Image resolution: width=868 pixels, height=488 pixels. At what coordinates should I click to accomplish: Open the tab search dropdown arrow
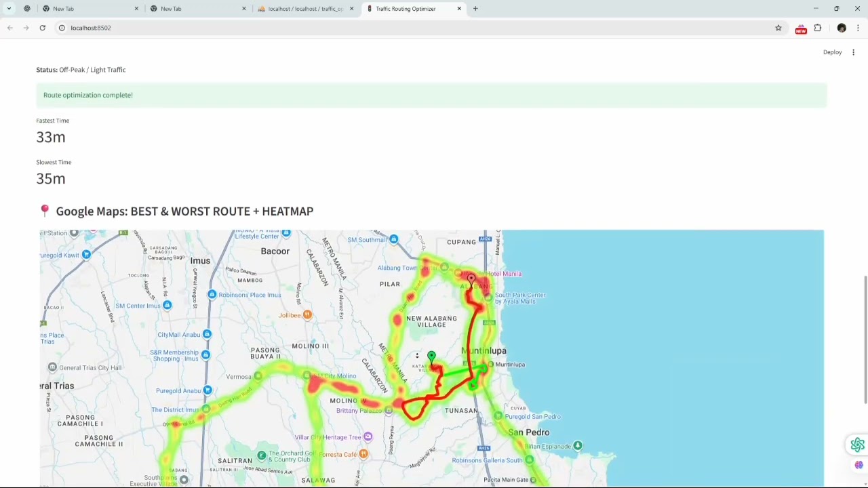9,9
